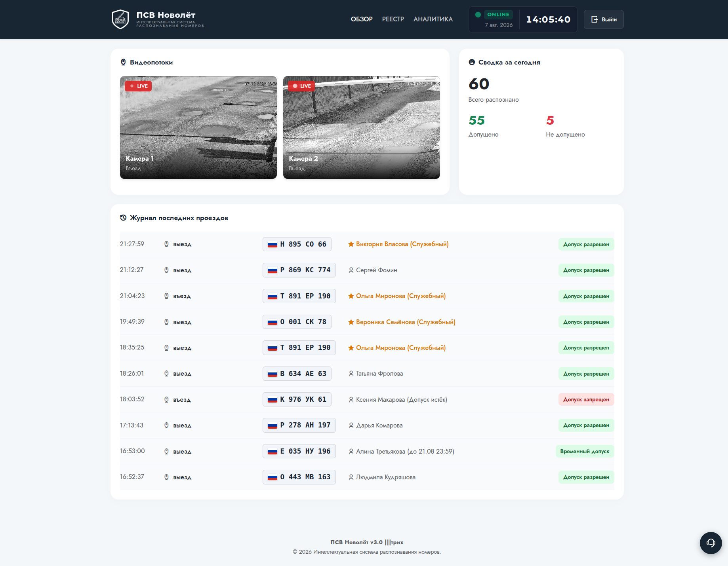Image resolution: width=728 pixels, height=566 pixels.
Task: Click person icon beside Сергей Фомин
Action: (351, 270)
